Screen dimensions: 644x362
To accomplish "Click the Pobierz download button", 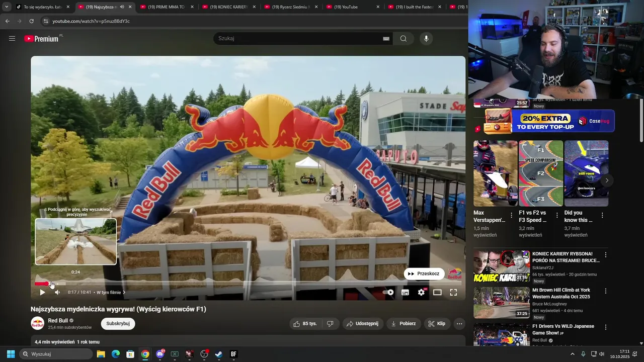I will [x=404, y=324].
